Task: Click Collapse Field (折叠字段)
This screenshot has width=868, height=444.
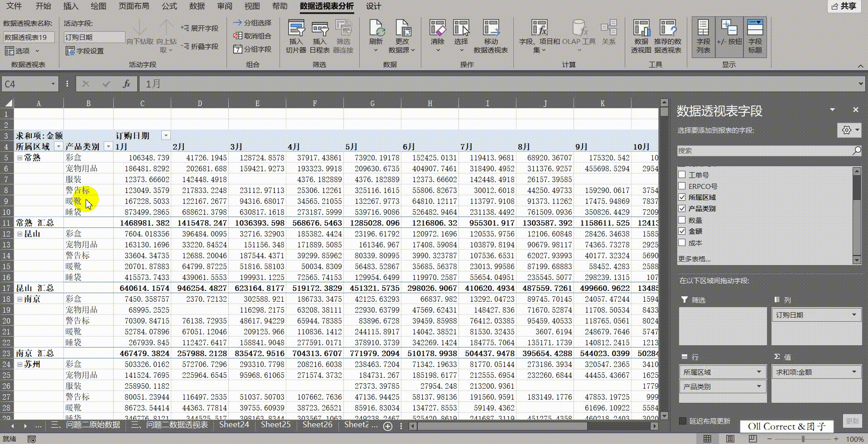Action: coord(200,46)
